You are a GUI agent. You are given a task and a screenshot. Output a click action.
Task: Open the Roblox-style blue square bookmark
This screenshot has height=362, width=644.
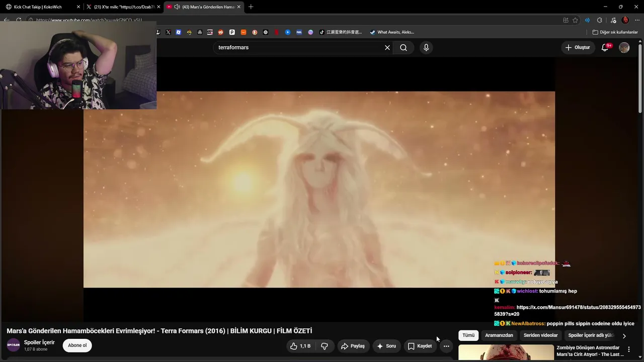179,32
